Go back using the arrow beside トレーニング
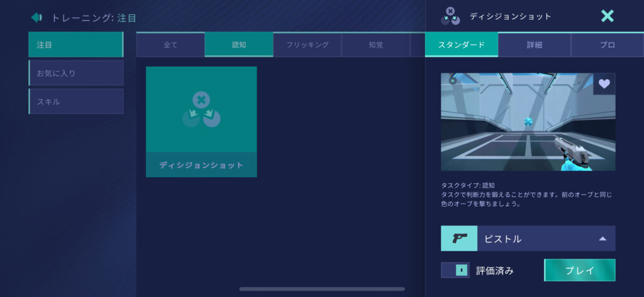 point(36,17)
